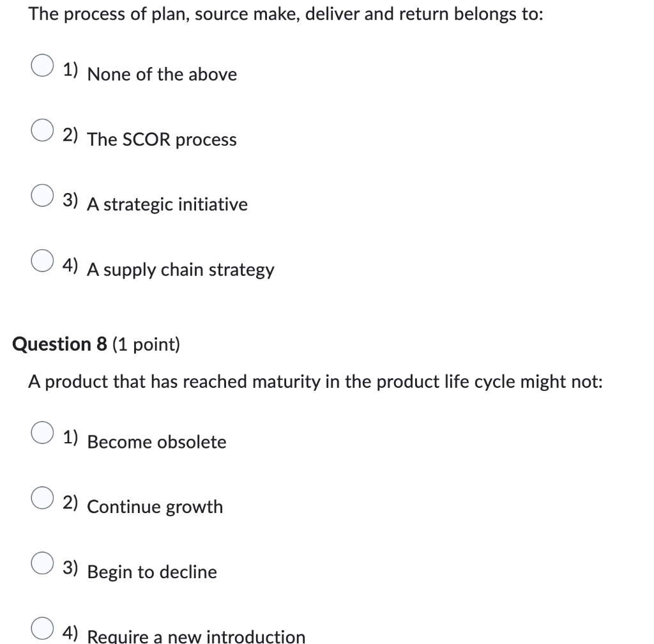Click the product life cycle maturity question text
654x644 pixels.
click(316, 382)
